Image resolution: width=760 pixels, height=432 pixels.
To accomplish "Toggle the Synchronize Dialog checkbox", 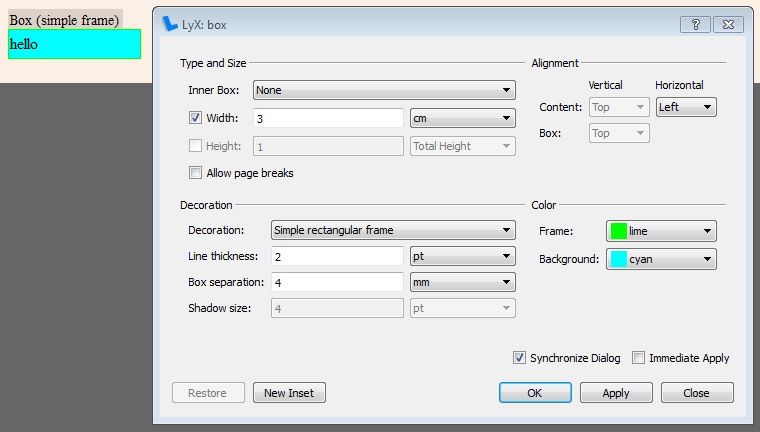I will (x=519, y=358).
